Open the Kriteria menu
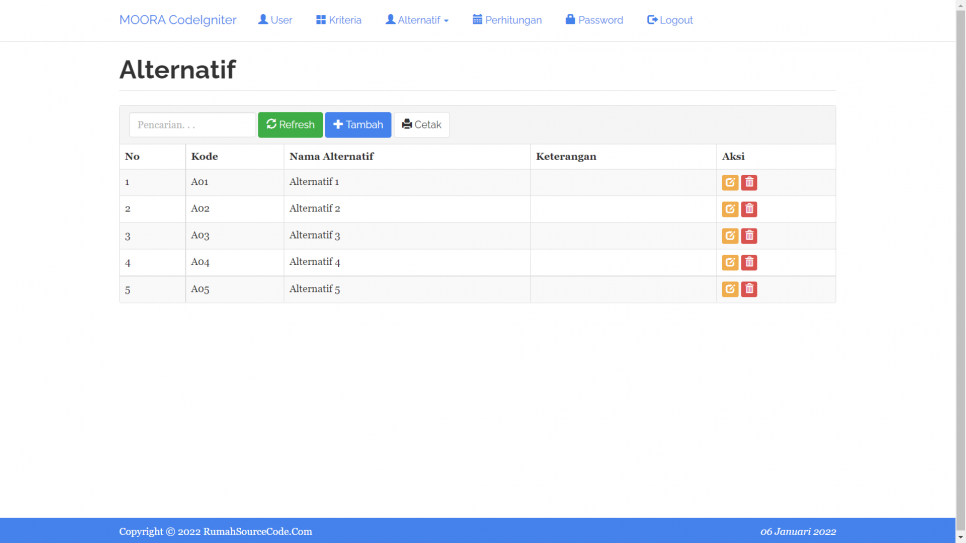 pos(339,20)
